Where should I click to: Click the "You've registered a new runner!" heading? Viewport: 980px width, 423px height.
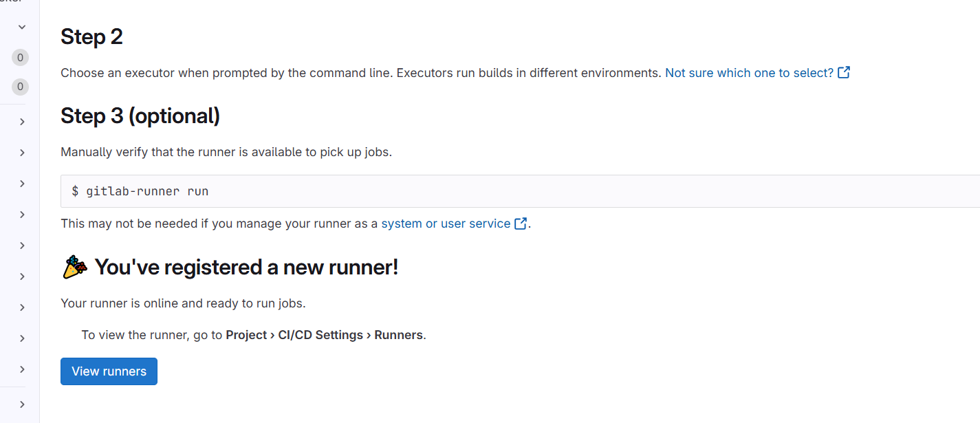click(x=246, y=267)
